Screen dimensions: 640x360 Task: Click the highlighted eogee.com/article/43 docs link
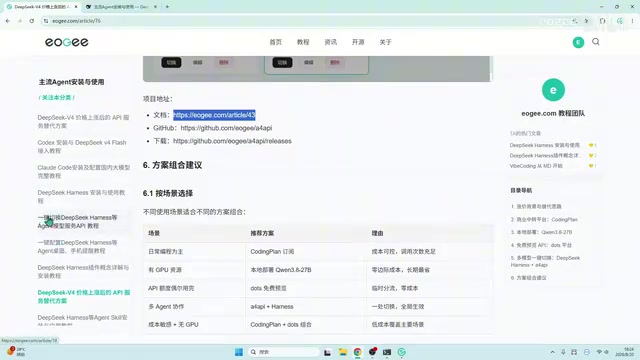pos(214,115)
